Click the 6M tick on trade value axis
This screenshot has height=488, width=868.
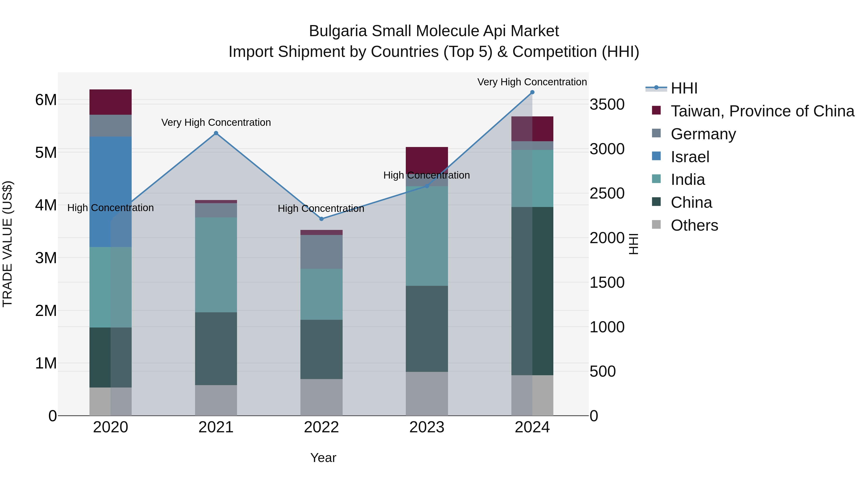pos(46,100)
